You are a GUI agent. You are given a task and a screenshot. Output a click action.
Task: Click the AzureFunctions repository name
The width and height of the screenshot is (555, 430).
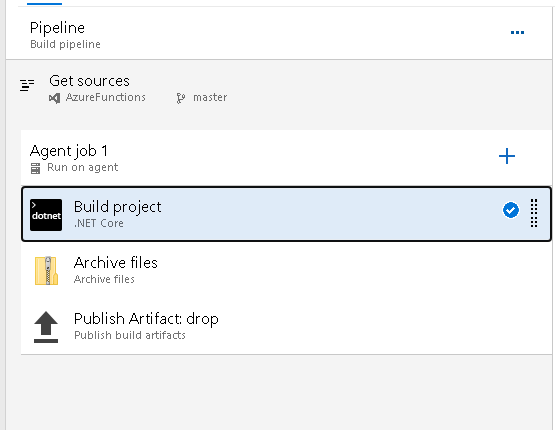coord(105,97)
